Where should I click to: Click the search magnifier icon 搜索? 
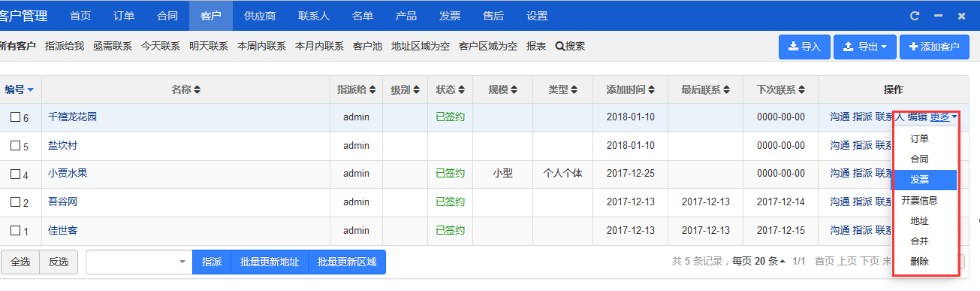[559, 46]
